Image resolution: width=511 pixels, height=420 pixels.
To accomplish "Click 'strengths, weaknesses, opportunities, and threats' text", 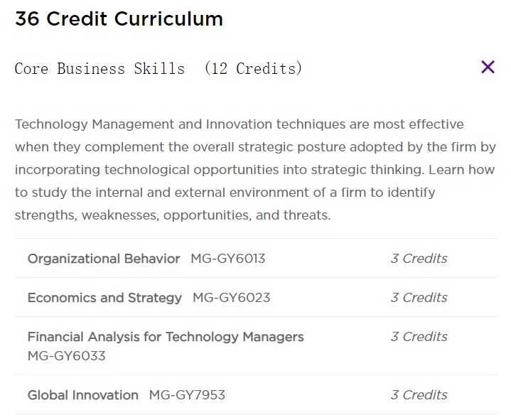I will point(173,215).
